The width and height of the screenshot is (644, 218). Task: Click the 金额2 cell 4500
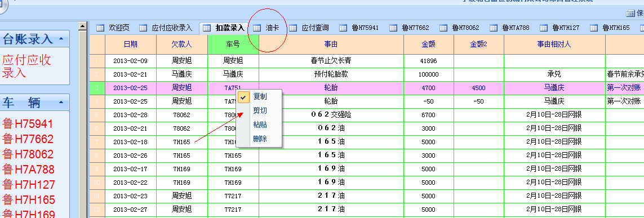pos(479,88)
